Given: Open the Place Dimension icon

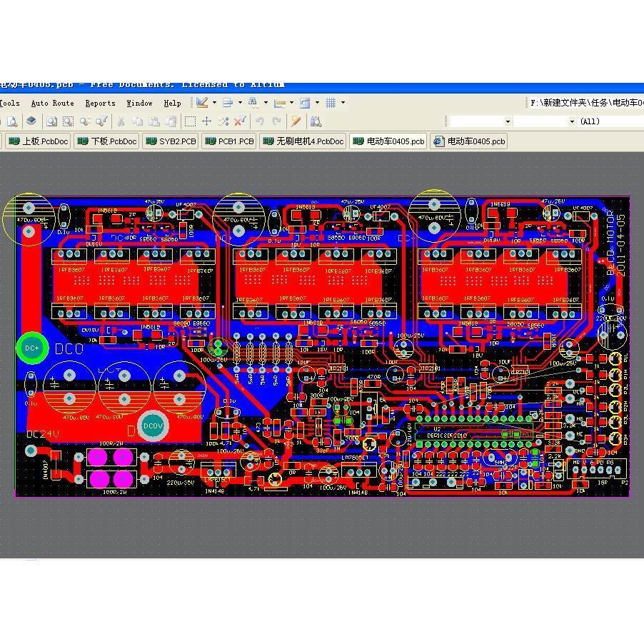Looking at the screenshot, I should [x=279, y=103].
